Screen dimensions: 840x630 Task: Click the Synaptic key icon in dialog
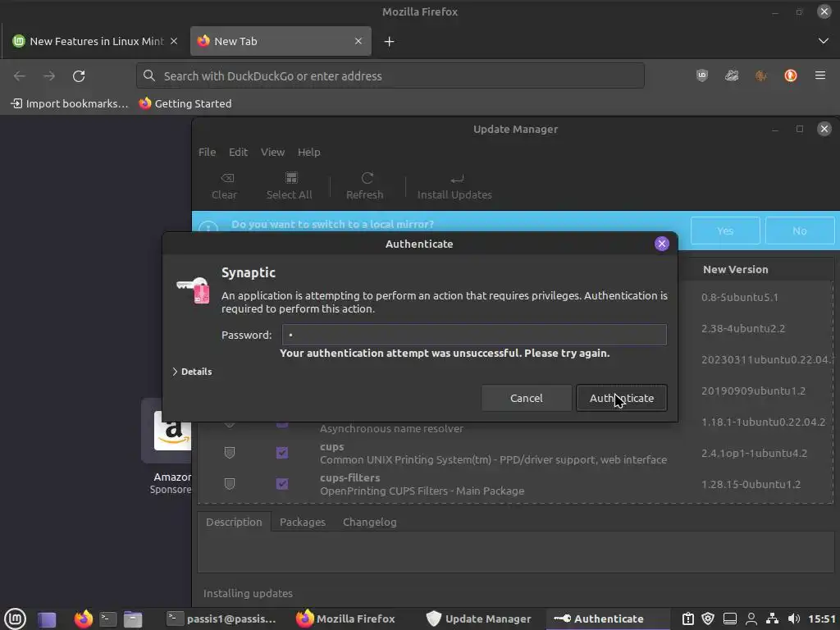(194, 290)
